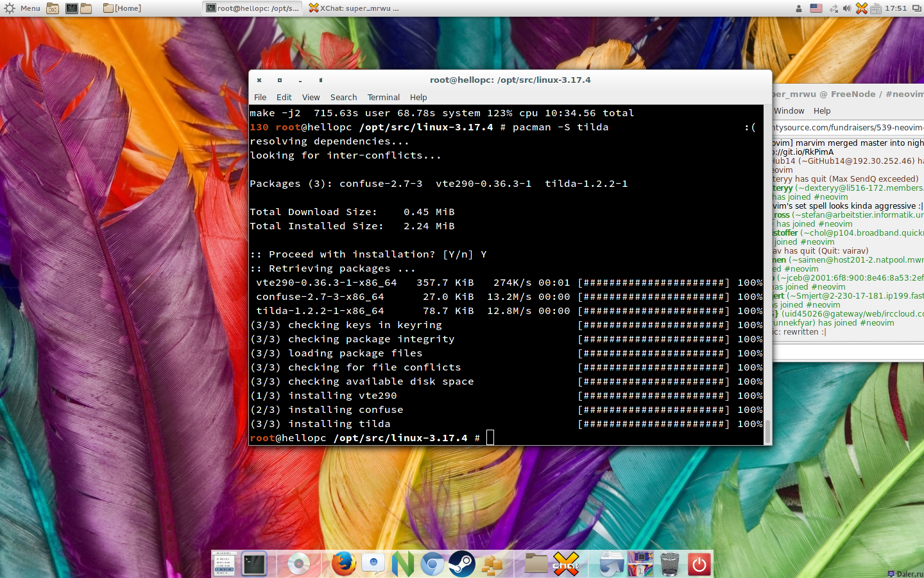Click the XChat tray icon

862,8
